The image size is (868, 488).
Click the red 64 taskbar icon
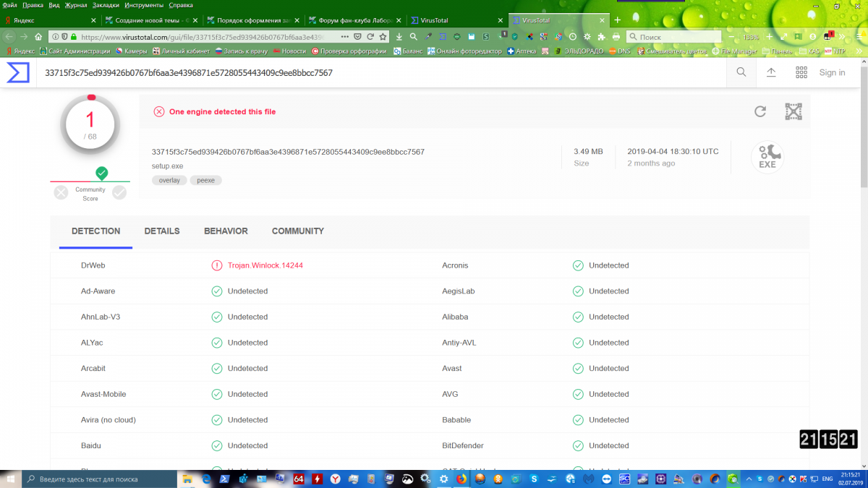(x=299, y=479)
